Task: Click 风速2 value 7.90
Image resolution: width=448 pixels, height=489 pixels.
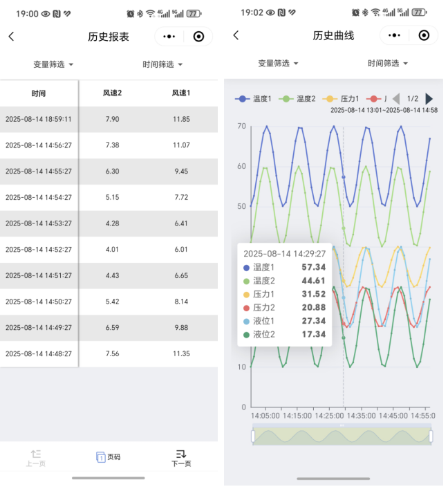Action: [x=112, y=119]
